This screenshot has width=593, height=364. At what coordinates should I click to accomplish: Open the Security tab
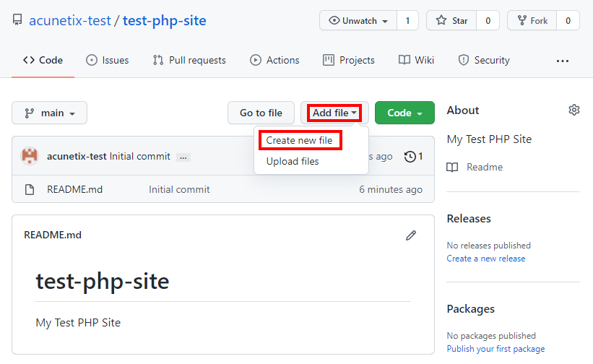(484, 60)
